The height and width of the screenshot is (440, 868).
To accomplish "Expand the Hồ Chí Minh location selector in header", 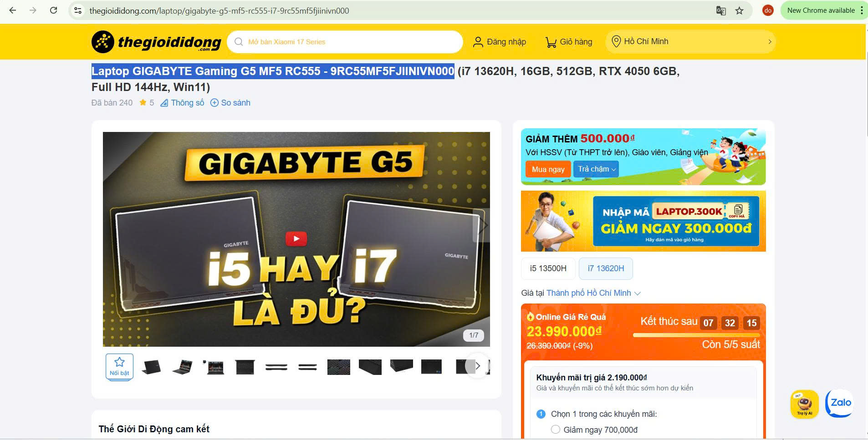I will coord(690,42).
